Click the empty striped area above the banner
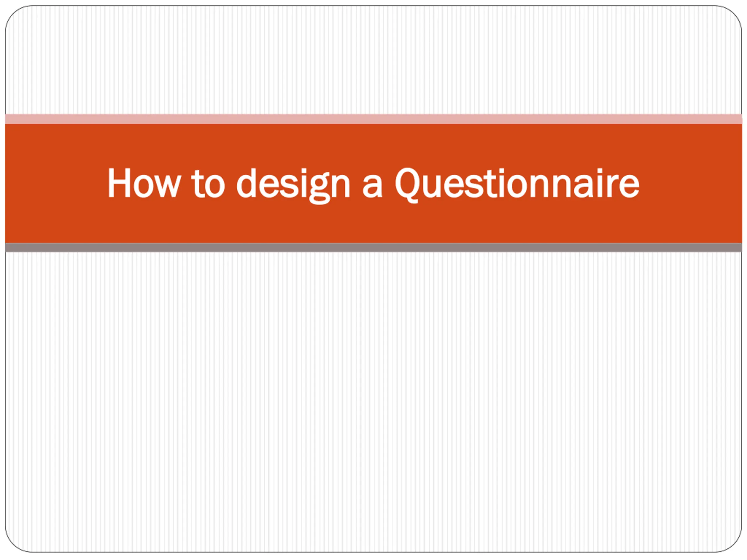Viewport: 747px width, 560px height. coord(373,60)
